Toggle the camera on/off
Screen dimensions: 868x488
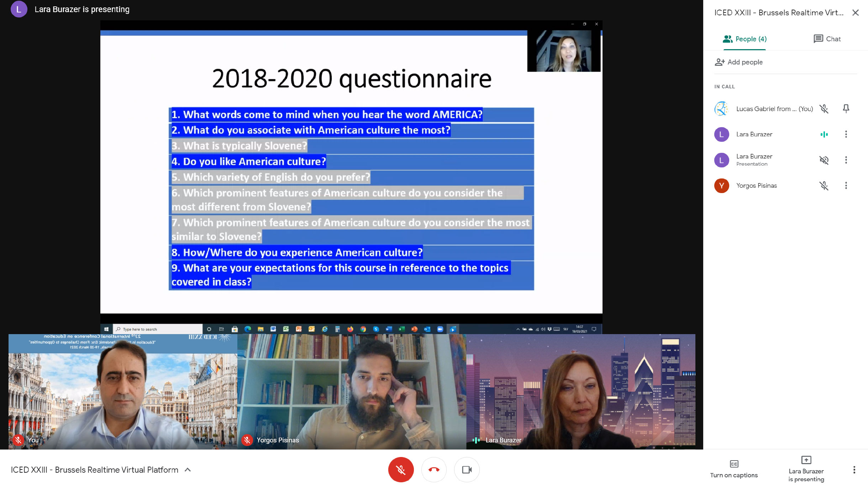(x=468, y=469)
